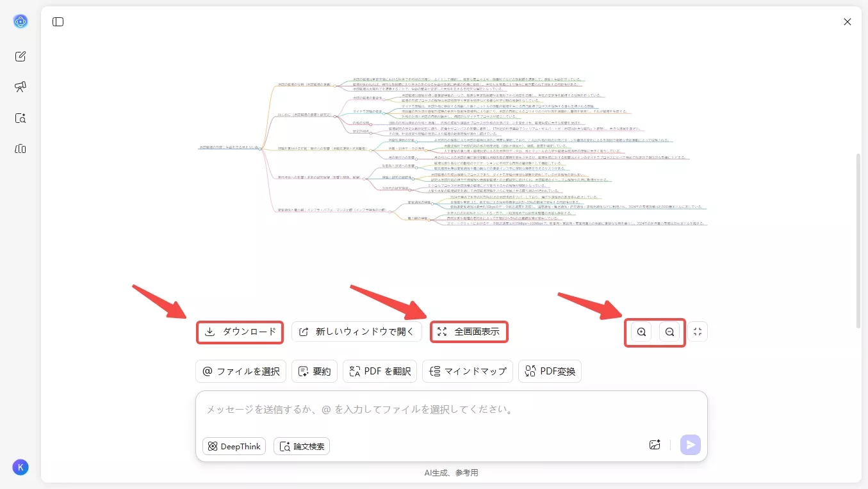The width and height of the screenshot is (868, 489).
Task: Open the mind map in a new window
Action: point(357,332)
